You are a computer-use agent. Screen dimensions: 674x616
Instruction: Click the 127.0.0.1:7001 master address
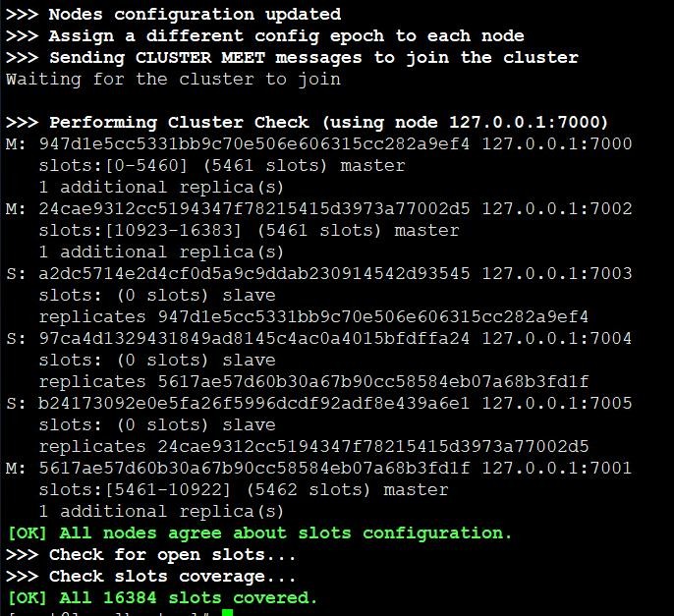[x=557, y=468]
